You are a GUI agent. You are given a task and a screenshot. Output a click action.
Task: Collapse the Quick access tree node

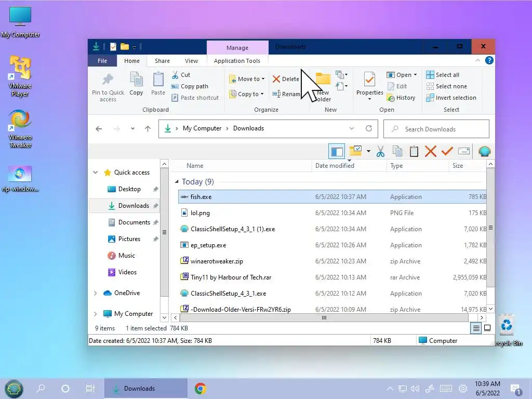click(96, 172)
